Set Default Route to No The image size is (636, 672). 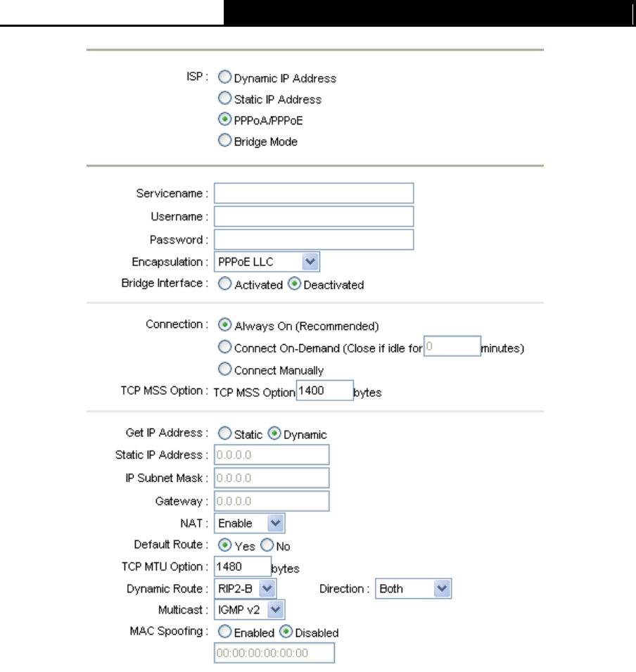(267, 545)
